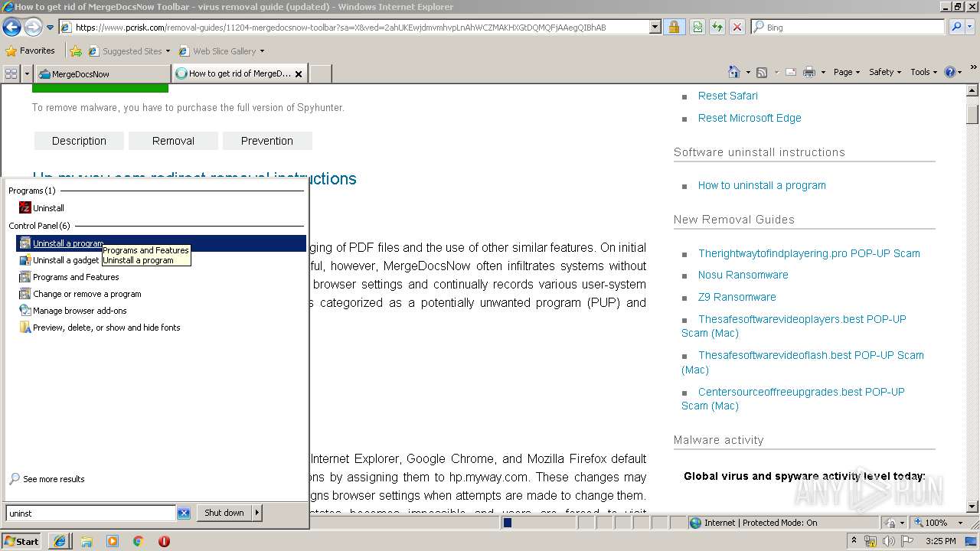Refresh the page with the green arrows
The width and height of the screenshot is (980, 551).
pos(717,28)
